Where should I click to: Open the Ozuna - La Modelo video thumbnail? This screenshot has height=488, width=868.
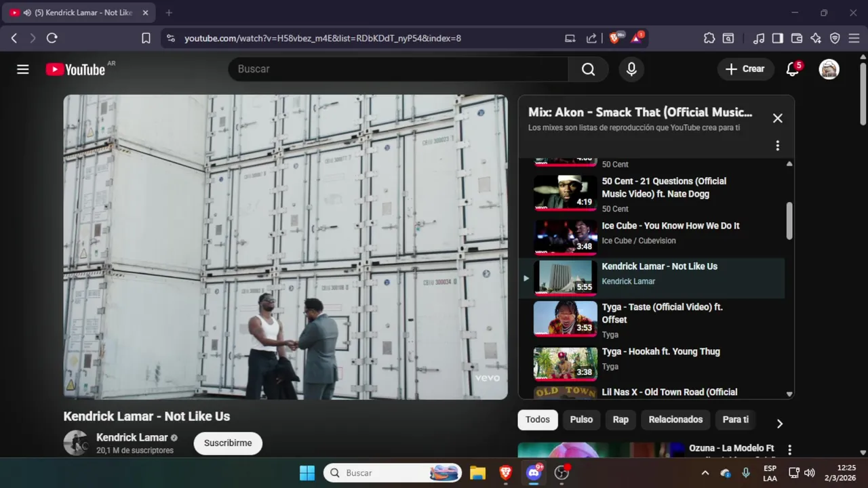[601, 450]
